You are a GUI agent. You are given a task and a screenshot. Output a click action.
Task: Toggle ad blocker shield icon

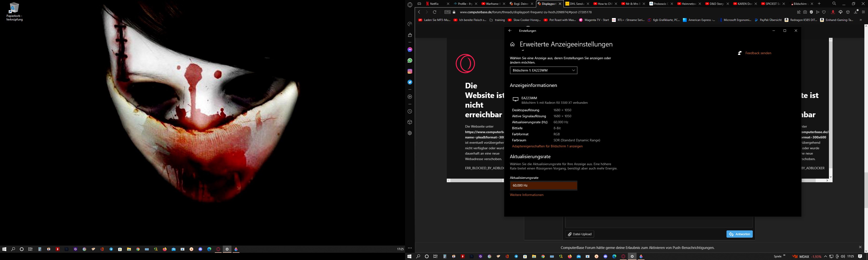click(x=811, y=12)
